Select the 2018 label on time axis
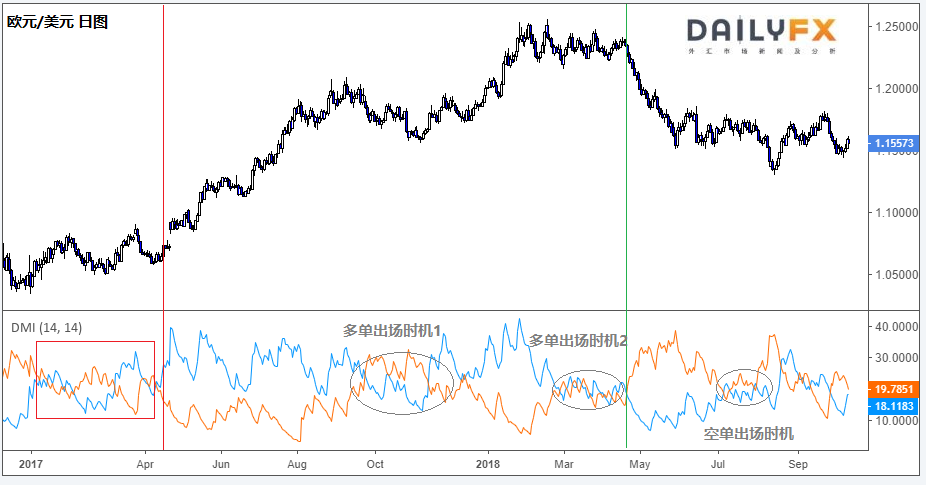The width and height of the screenshot is (926, 485). point(488,465)
